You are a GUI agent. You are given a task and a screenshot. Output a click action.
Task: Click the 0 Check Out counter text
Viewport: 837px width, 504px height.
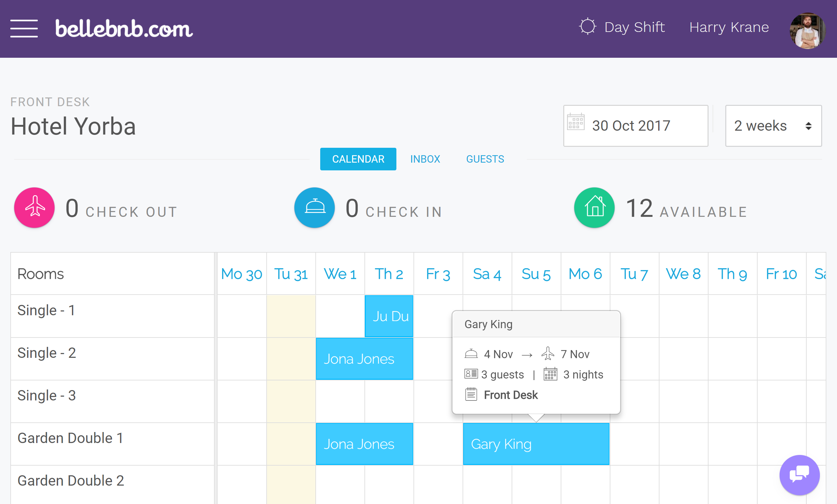coord(122,209)
